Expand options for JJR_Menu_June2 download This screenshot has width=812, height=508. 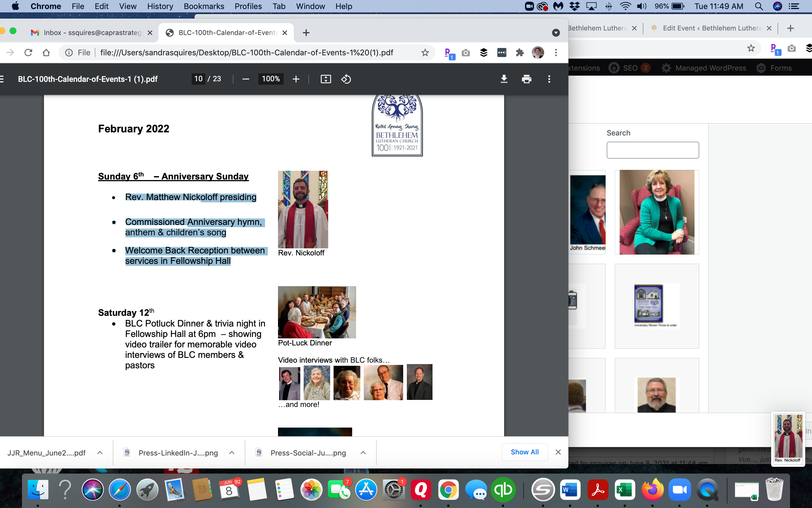100,453
